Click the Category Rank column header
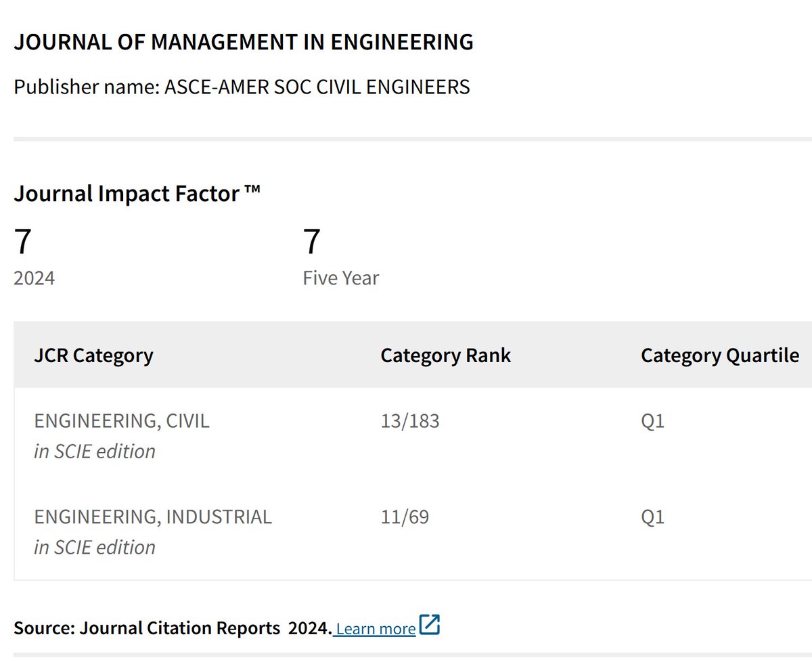The width and height of the screenshot is (812, 662). click(446, 355)
